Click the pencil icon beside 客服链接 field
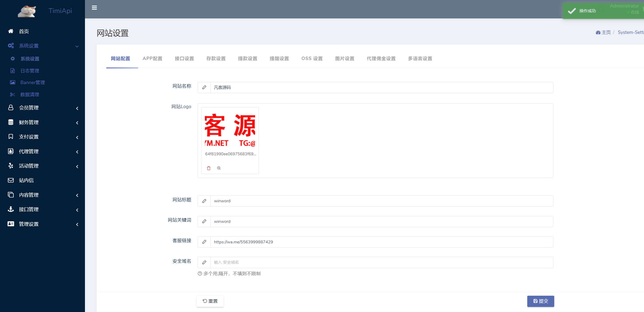This screenshot has height=312, width=644. click(x=204, y=242)
